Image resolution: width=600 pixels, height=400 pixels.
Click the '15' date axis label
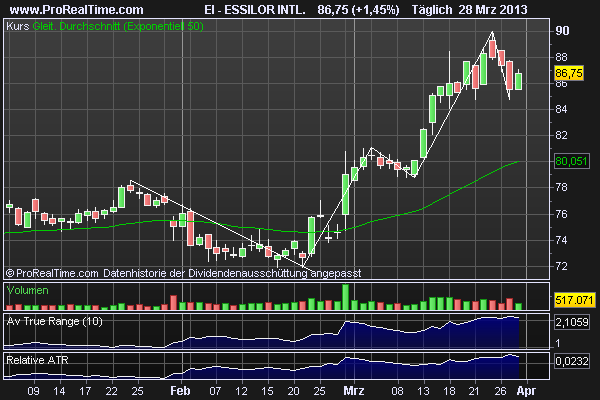tap(267, 391)
